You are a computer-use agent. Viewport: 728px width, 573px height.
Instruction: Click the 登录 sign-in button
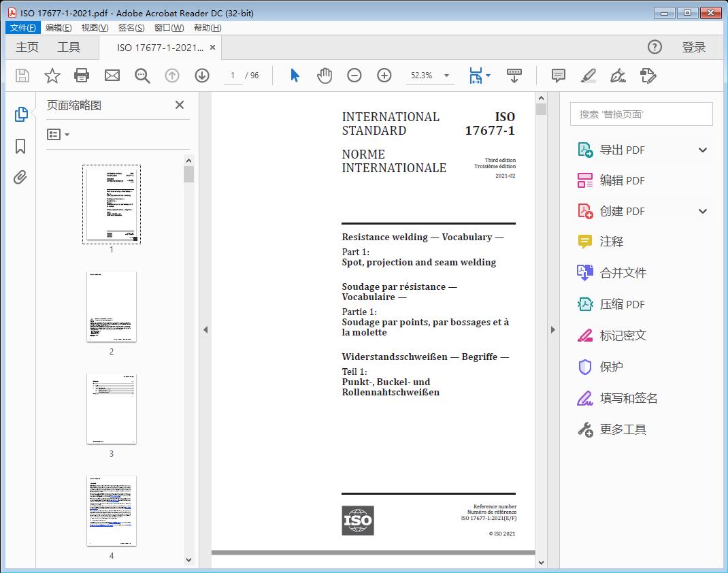click(x=693, y=48)
